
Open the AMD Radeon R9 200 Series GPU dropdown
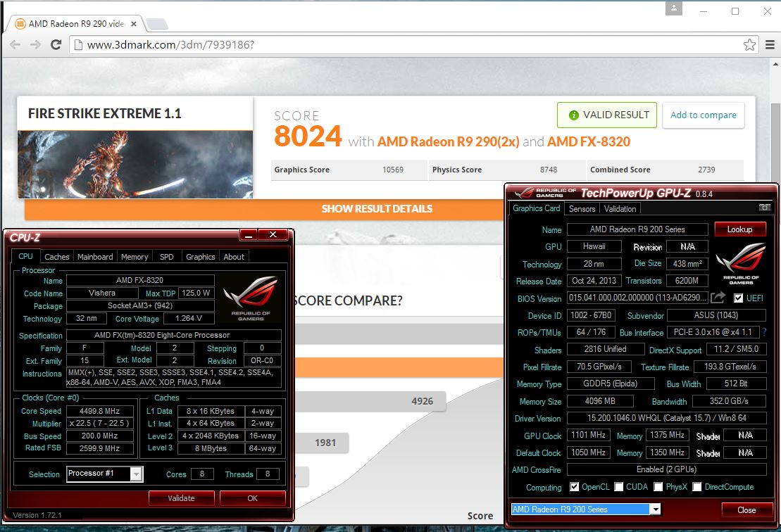656,509
